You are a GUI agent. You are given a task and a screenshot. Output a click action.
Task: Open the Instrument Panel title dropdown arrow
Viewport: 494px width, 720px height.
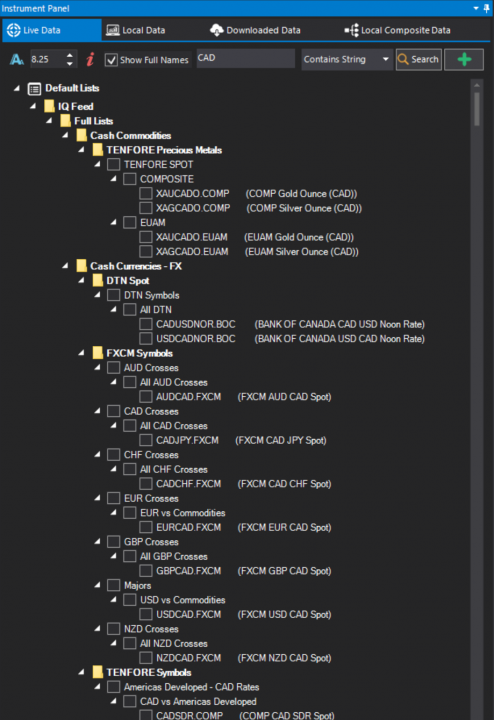click(476, 8)
